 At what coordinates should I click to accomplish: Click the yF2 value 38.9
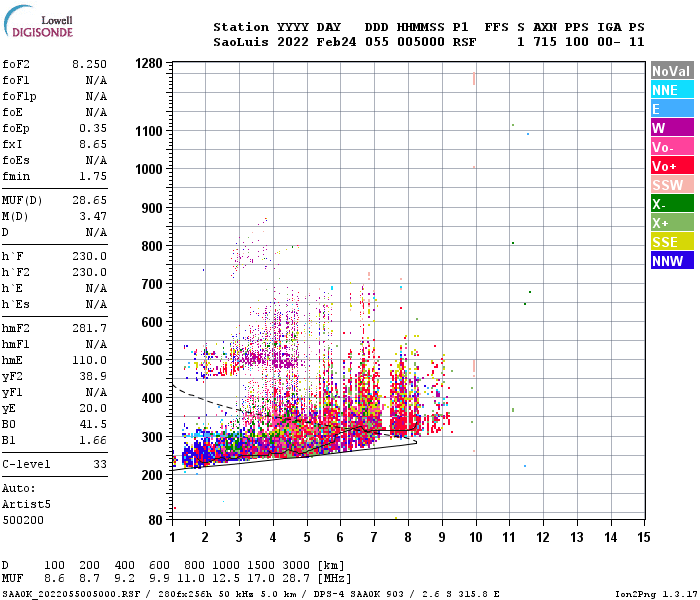[93, 376]
